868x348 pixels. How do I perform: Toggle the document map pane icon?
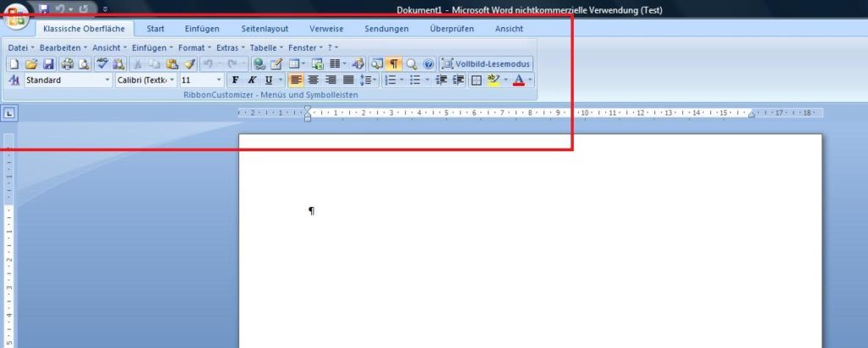click(376, 64)
